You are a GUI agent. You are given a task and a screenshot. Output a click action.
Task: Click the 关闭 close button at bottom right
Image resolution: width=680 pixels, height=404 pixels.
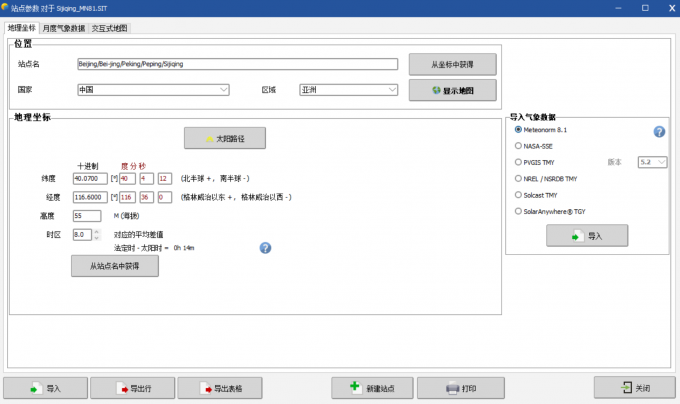[634, 388]
